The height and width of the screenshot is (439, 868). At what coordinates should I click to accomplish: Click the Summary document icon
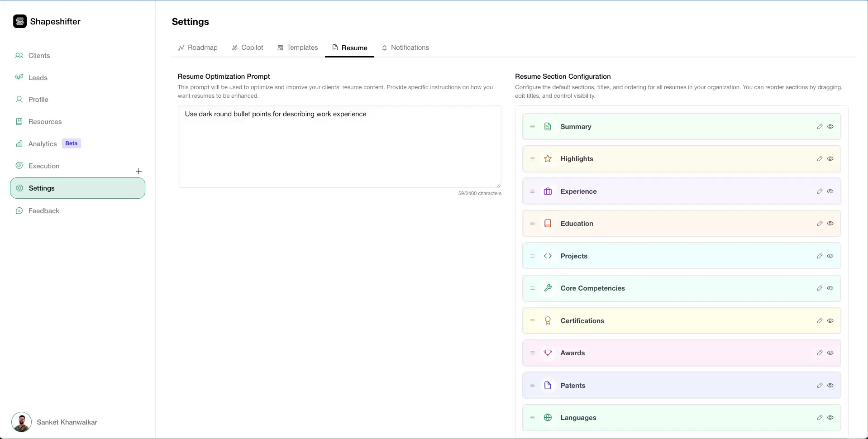(548, 126)
